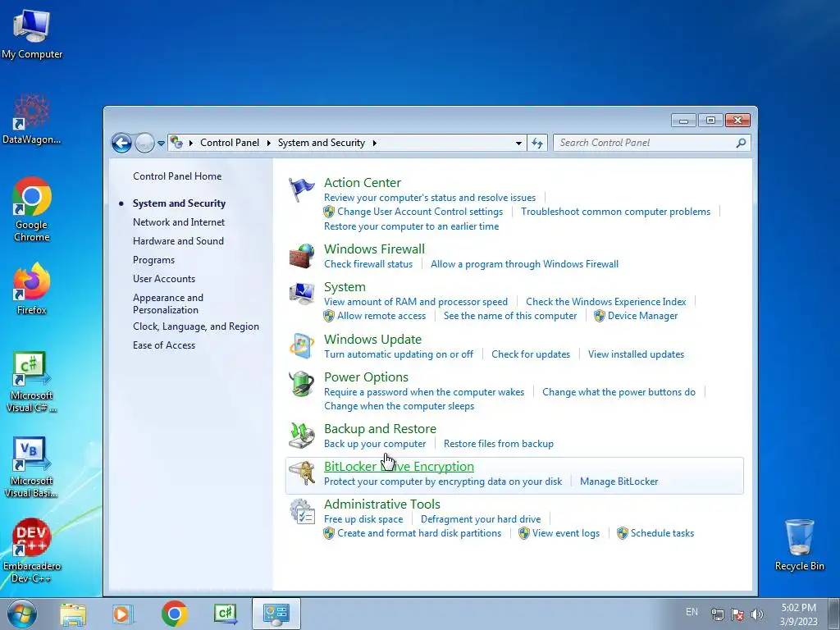Click the Control Panel breadcrumb

pos(230,143)
